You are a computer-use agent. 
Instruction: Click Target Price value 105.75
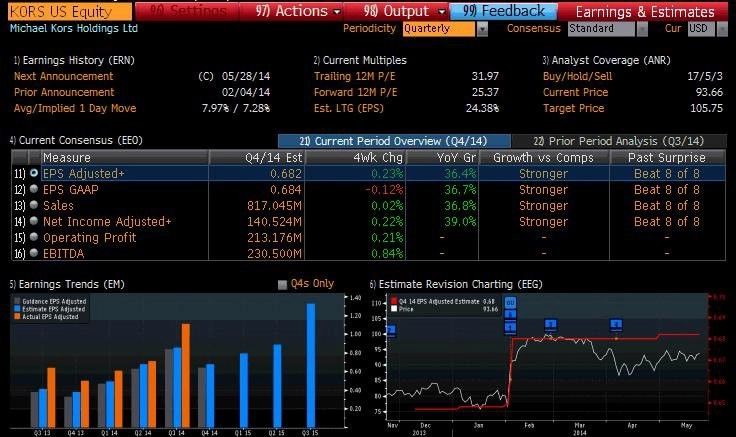point(706,108)
